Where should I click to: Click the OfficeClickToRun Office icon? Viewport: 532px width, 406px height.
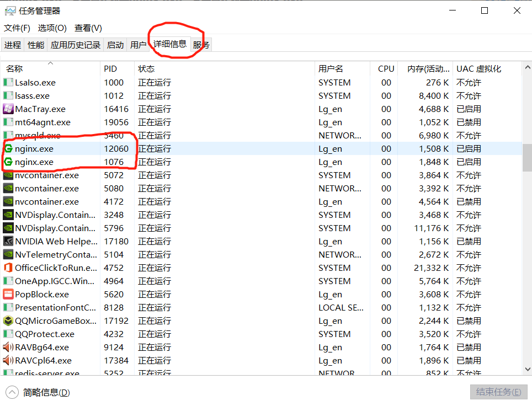pos(8,268)
